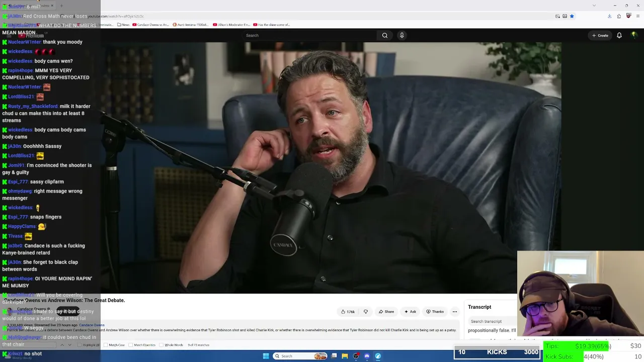
Task: Focus the YouTube search field
Action: tap(309, 35)
